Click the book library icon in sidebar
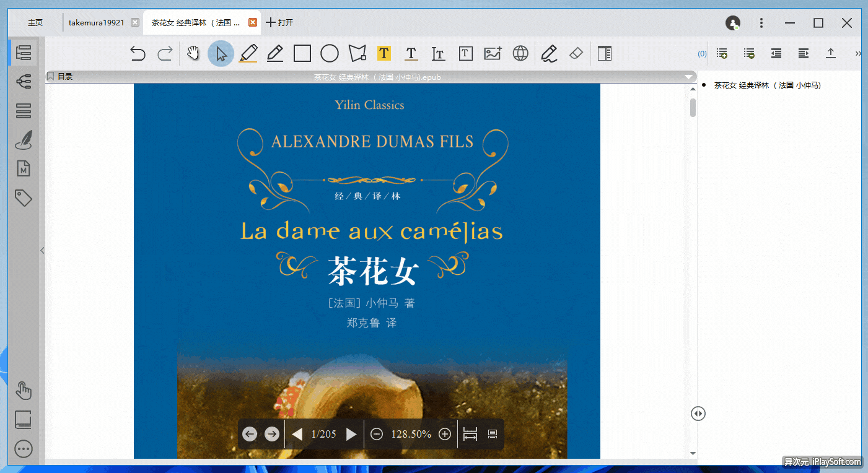Screen dimensions: 868x473 pos(24,420)
